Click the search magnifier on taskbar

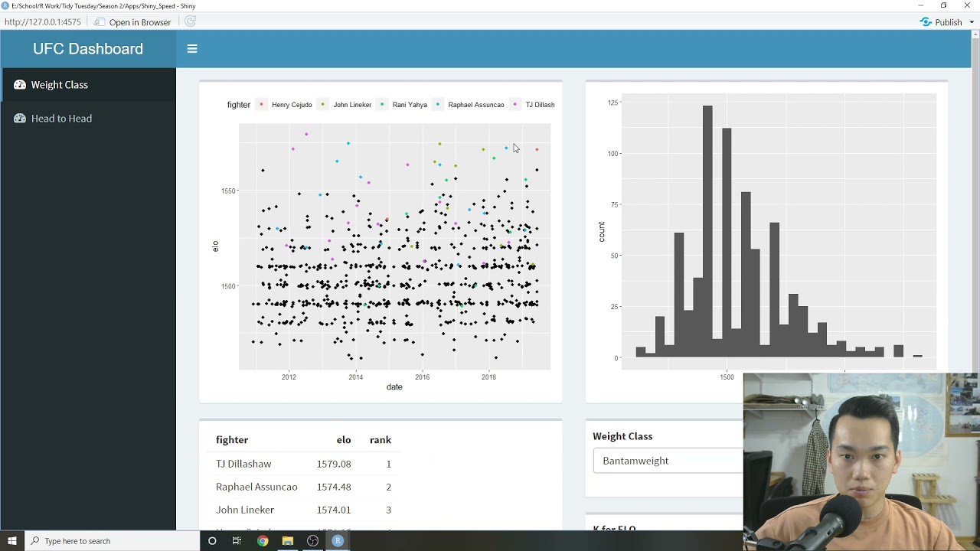click(35, 541)
